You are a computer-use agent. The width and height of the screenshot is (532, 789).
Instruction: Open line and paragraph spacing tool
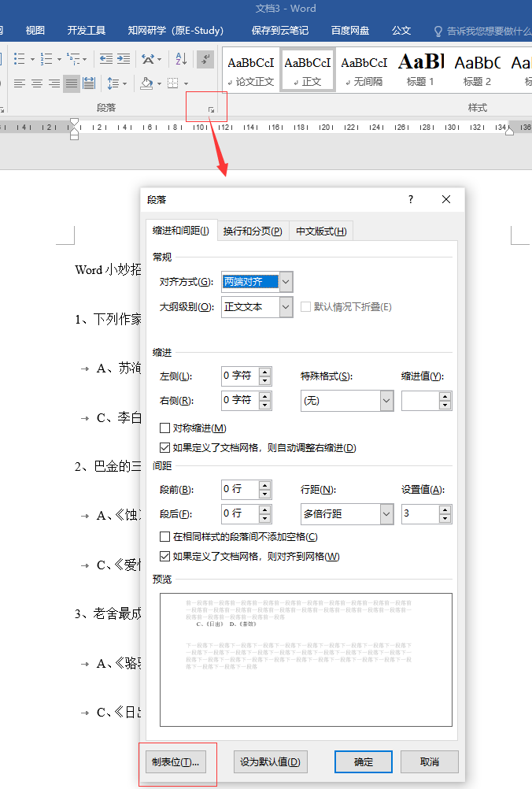[x=113, y=83]
